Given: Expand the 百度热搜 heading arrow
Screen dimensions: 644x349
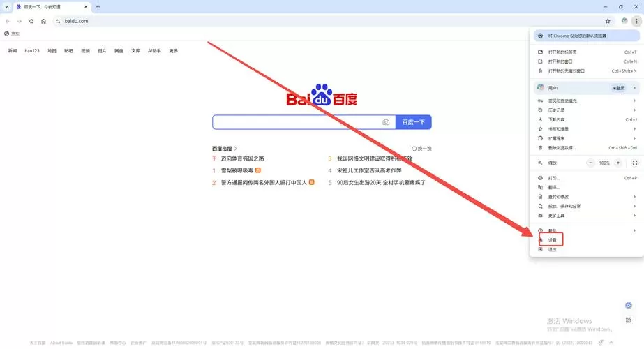Looking at the screenshot, I should pyautogui.click(x=235, y=149).
